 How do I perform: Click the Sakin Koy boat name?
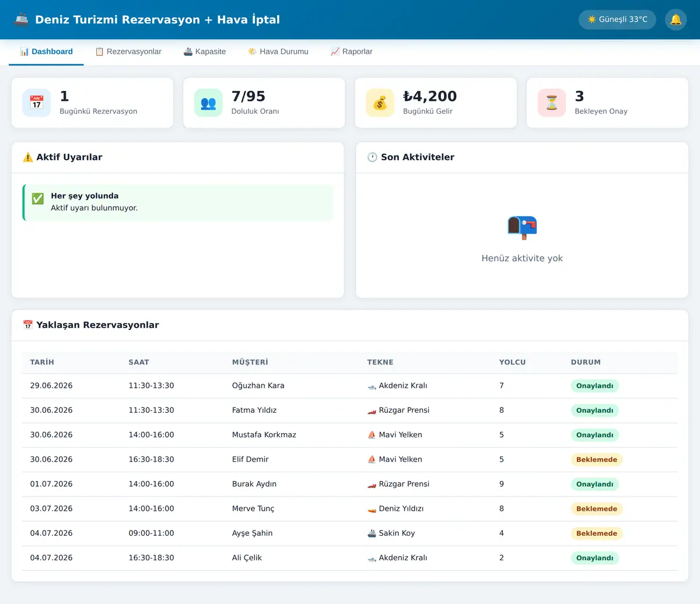(397, 533)
